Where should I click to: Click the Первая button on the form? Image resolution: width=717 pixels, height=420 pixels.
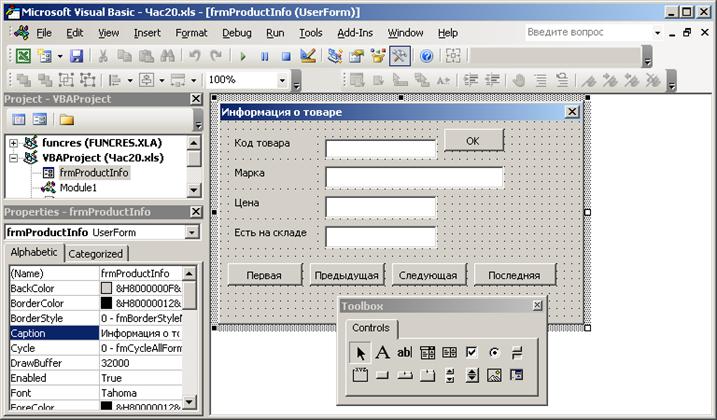(264, 275)
